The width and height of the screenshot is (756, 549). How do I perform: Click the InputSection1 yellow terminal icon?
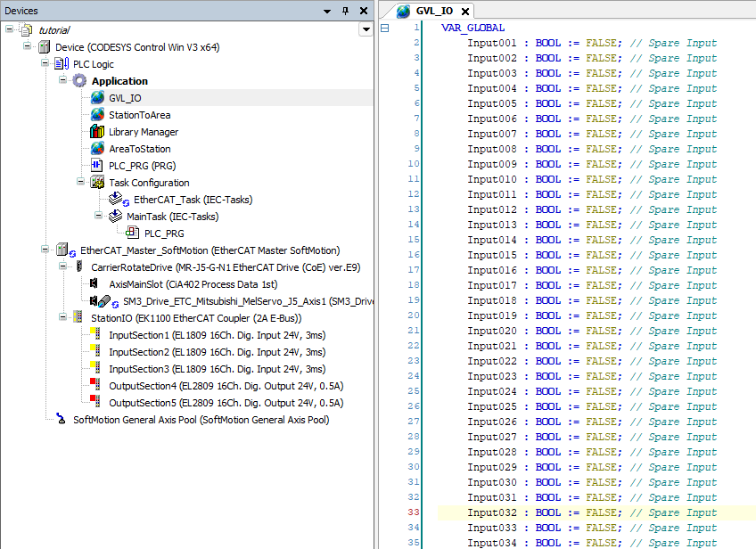click(x=95, y=334)
